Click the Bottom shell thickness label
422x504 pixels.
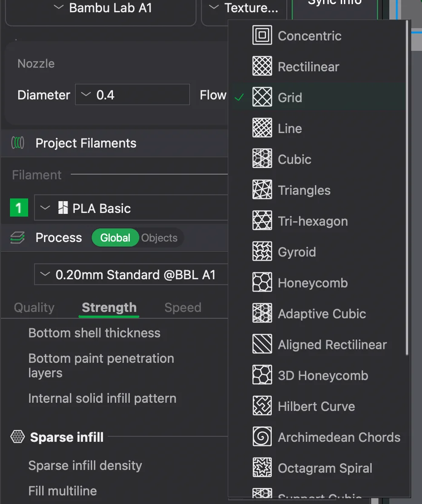(94, 333)
